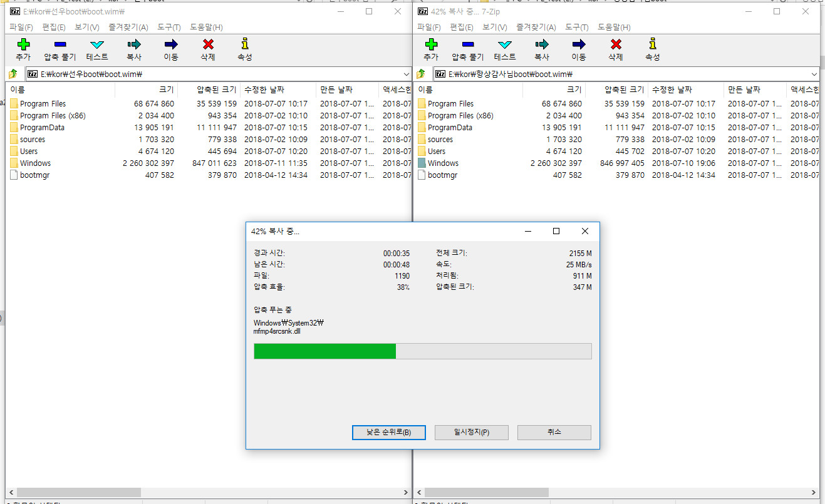Click the up-folder icon in left window
The height and width of the screenshot is (504, 825).
point(13,74)
